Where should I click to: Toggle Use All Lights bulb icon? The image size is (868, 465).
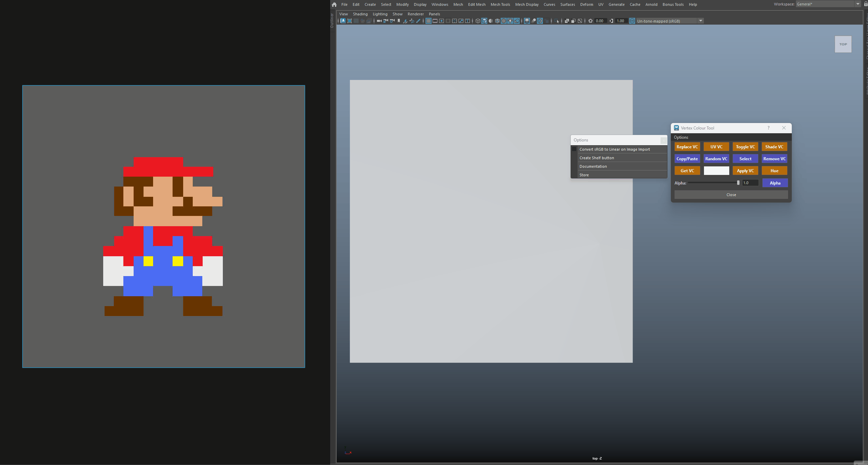pyautogui.click(x=510, y=21)
